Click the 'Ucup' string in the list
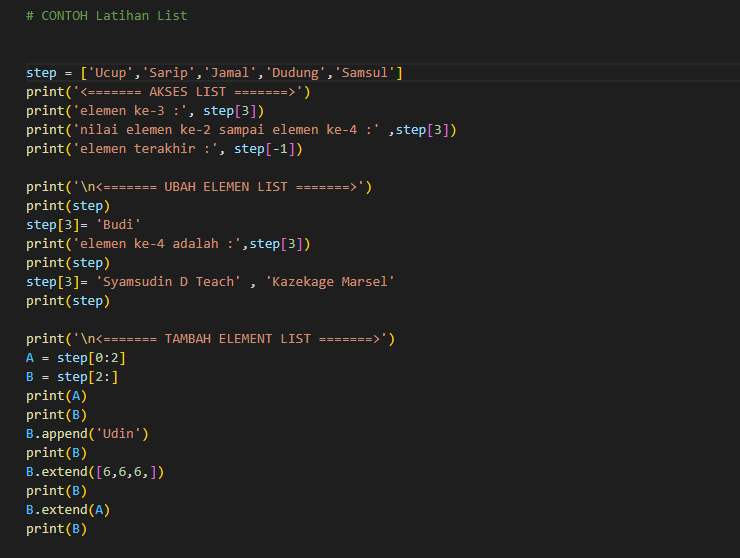This screenshot has height=558, width=740. pos(111,73)
